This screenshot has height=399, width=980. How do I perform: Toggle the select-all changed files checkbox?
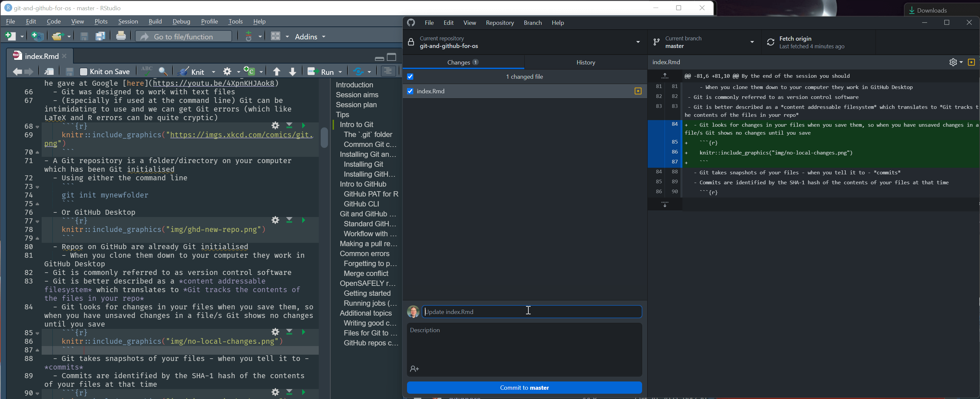point(410,76)
